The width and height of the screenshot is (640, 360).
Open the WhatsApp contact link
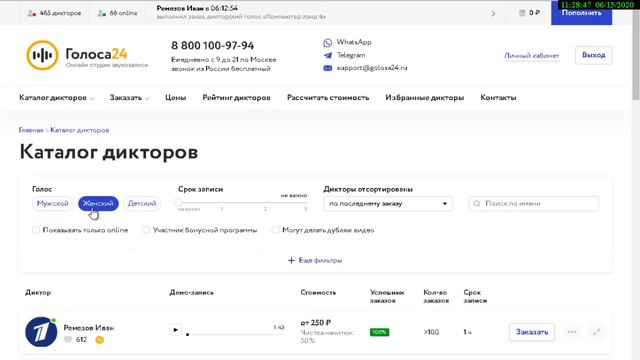tap(353, 42)
